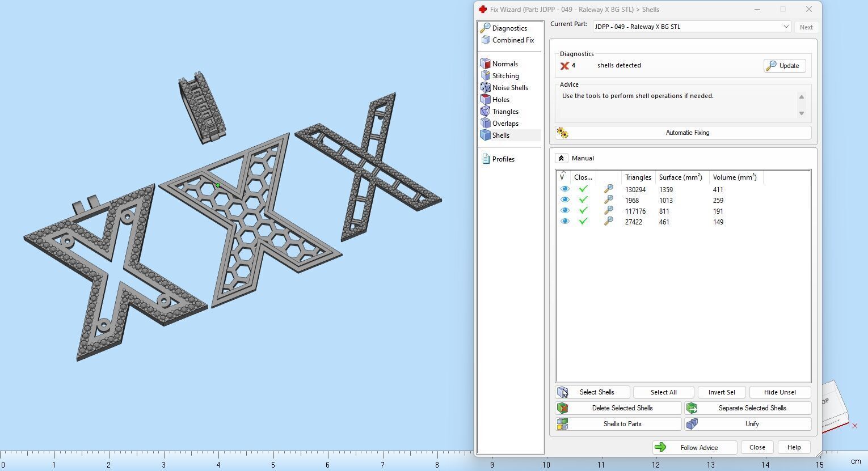Click the Combined Fix cube icon

point(485,40)
